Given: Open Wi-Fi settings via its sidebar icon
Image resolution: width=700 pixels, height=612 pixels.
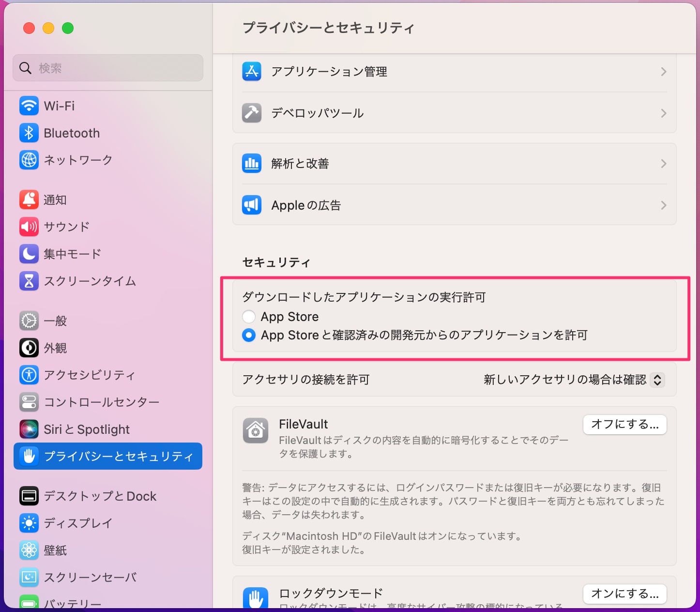Looking at the screenshot, I should (29, 106).
